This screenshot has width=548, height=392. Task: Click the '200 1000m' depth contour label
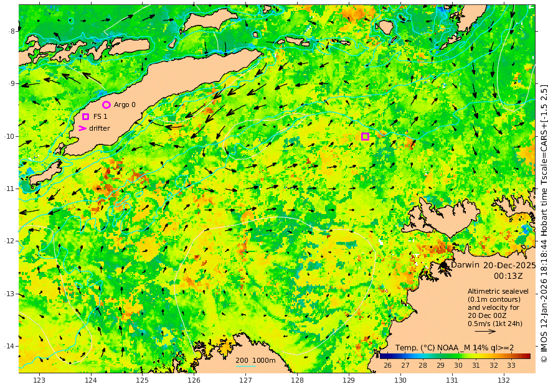(255, 360)
